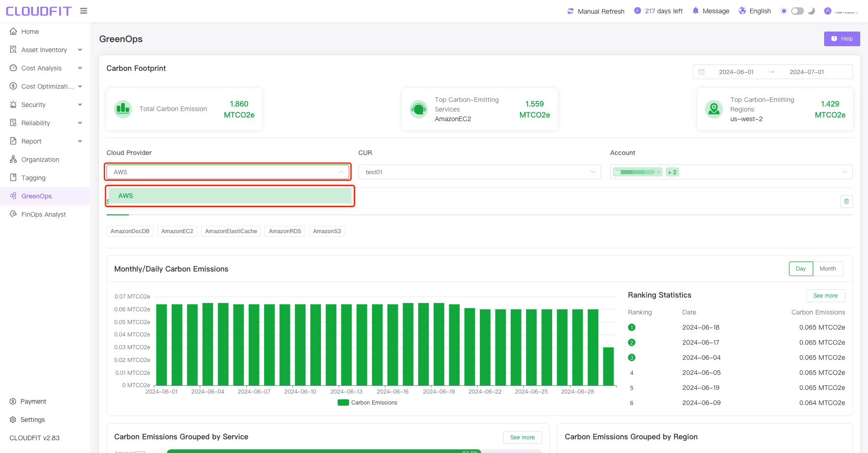Toggle the dark mode switch
868x453 pixels.
(798, 11)
